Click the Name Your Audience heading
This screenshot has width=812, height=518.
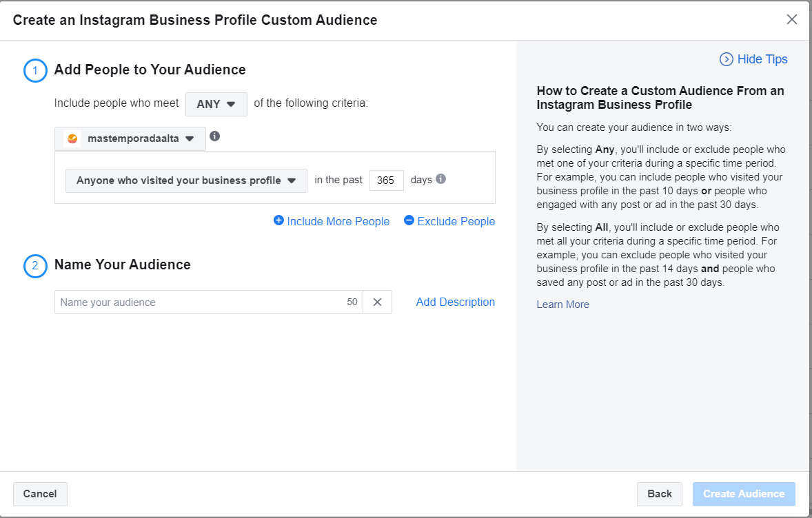pyautogui.click(x=122, y=265)
